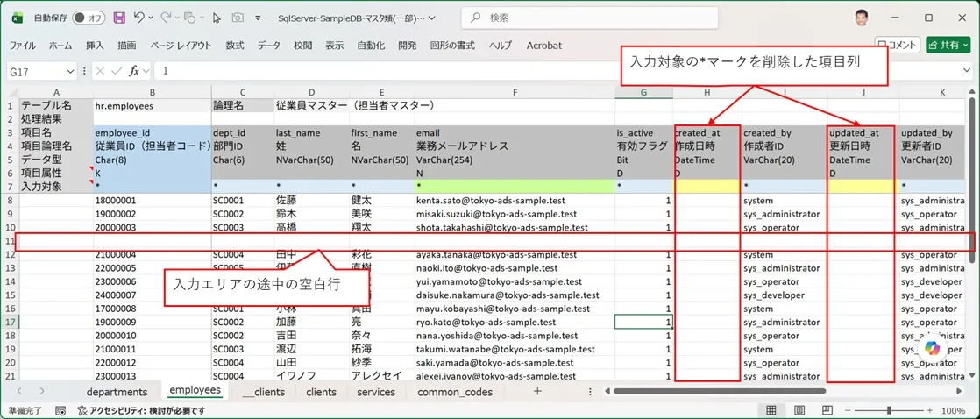The image size is (980, 419).
Task: Click the next sheet navigation arrow
Action: click(x=42, y=392)
